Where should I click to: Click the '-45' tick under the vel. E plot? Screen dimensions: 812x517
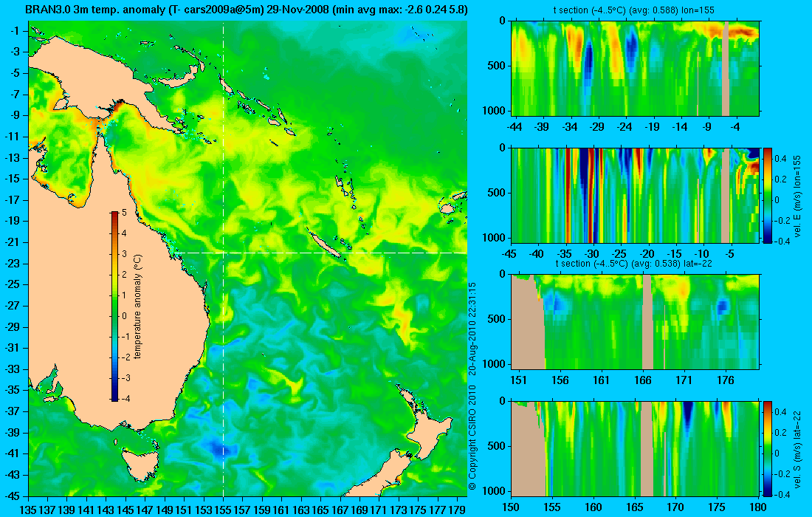pyautogui.click(x=509, y=254)
